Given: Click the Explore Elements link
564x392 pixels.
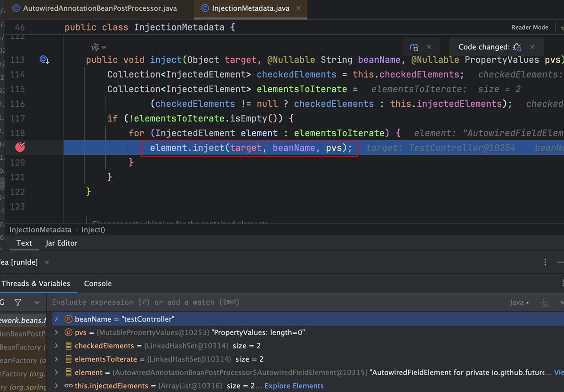Looking at the screenshot, I should [294, 386].
